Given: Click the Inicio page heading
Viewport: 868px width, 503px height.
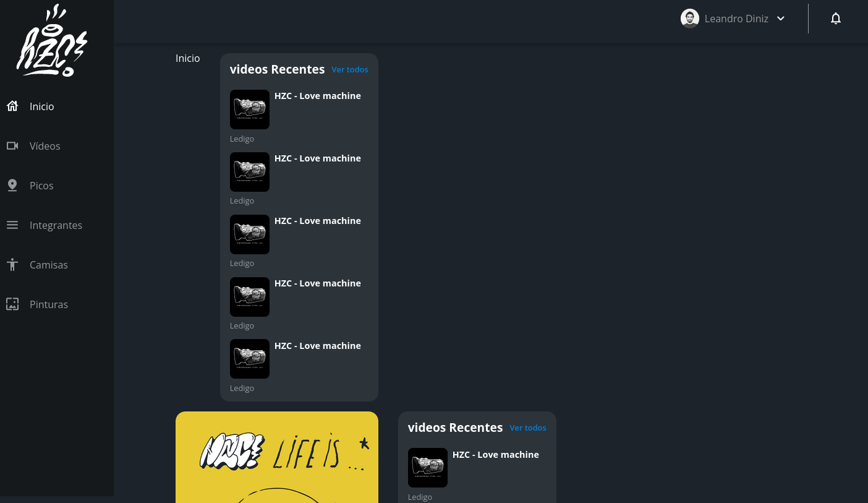Looking at the screenshot, I should coord(188,58).
